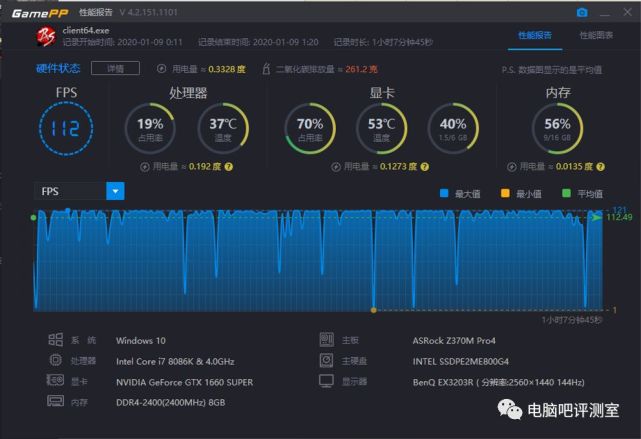Viewport: 641px width, 439px height.
Task: Click the Windows system icon in specs
Action: tap(56, 339)
